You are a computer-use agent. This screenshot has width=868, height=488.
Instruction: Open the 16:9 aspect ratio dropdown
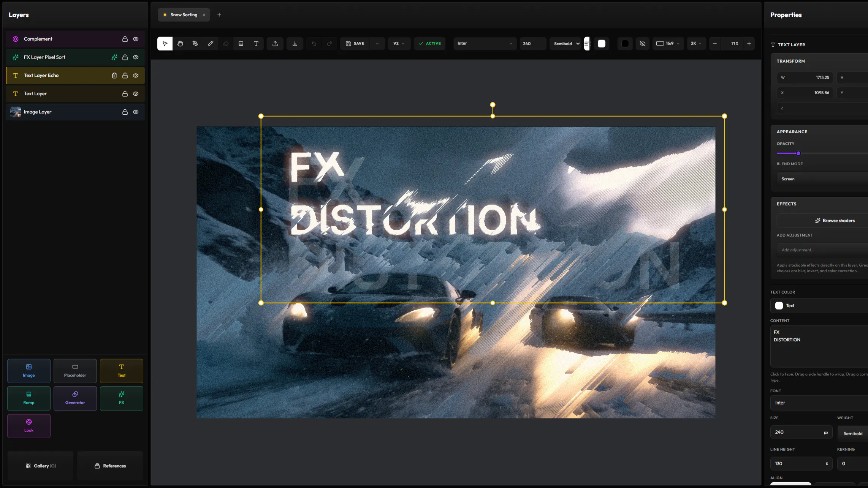668,44
